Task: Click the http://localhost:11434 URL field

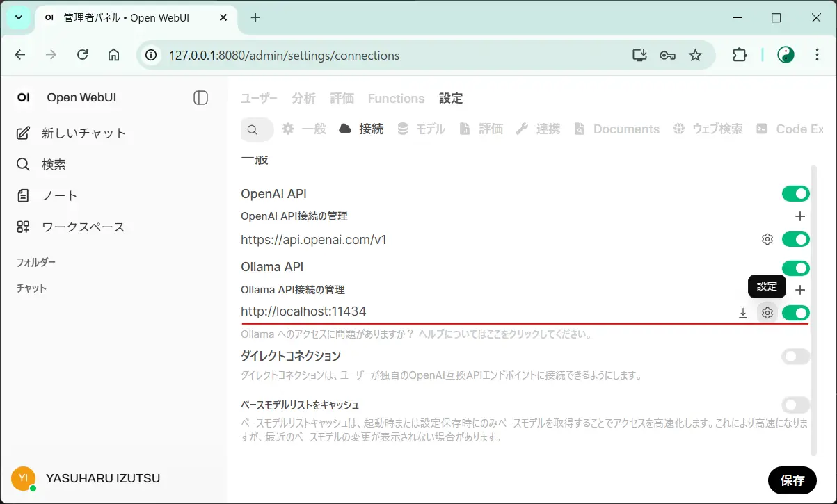Action: pyautogui.click(x=484, y=312)
